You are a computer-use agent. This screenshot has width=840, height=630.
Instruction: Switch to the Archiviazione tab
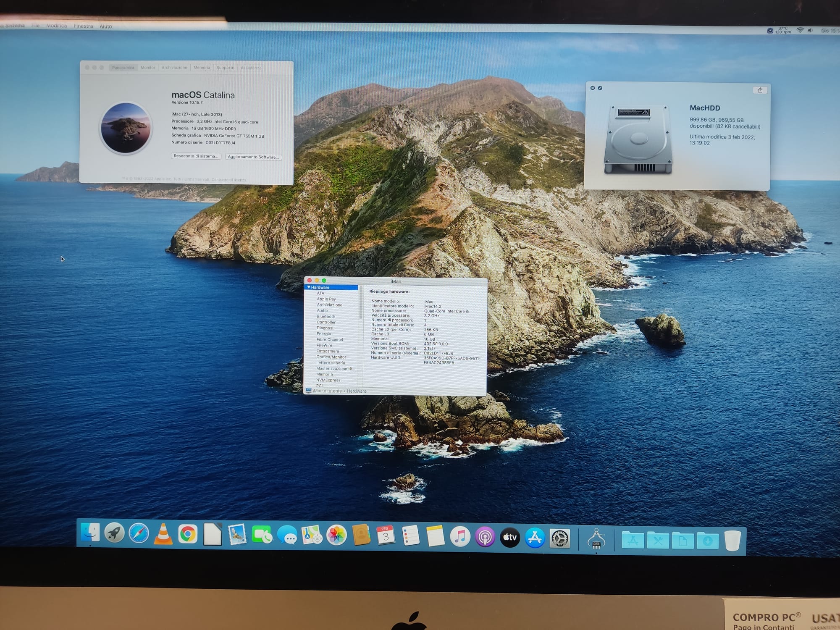(174, 68)
